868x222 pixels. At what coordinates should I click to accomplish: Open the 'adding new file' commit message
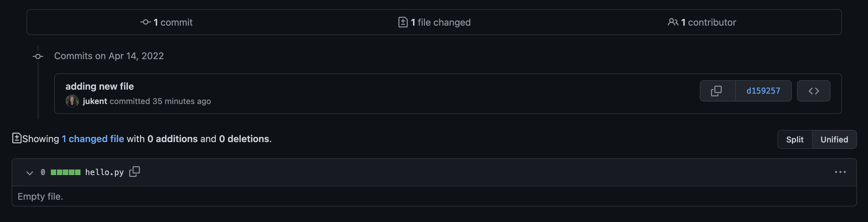coord(99,86)
